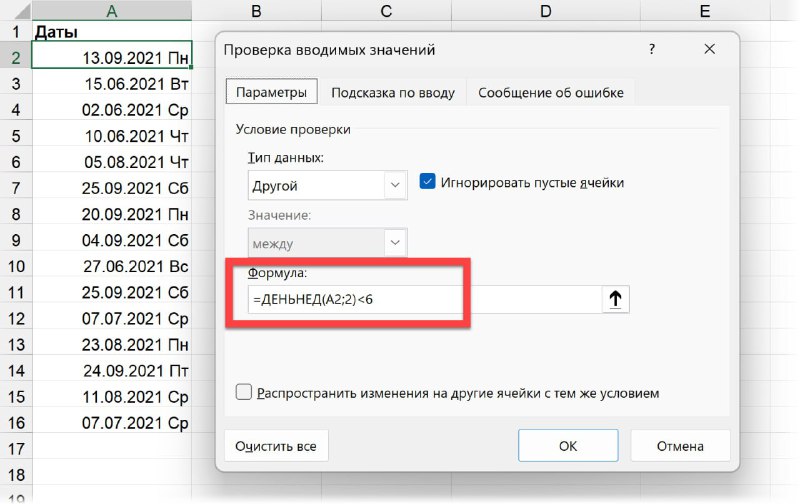Select column B header
The width and height of the screenshot is (800, 504).
click(257, 10)
